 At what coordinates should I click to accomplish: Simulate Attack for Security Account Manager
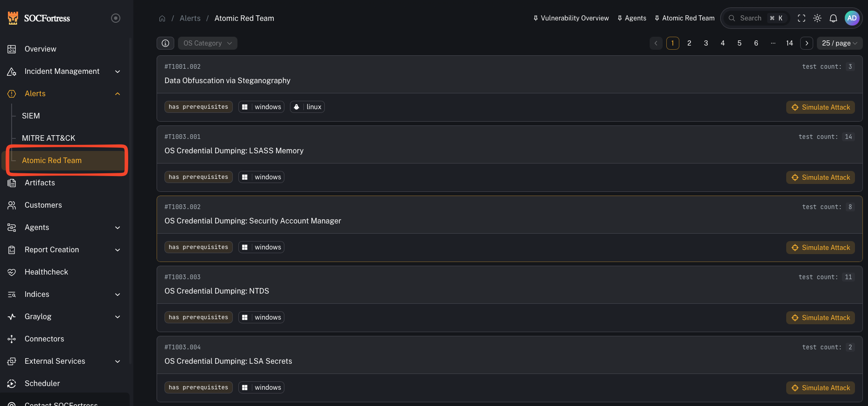click(821, 248)
